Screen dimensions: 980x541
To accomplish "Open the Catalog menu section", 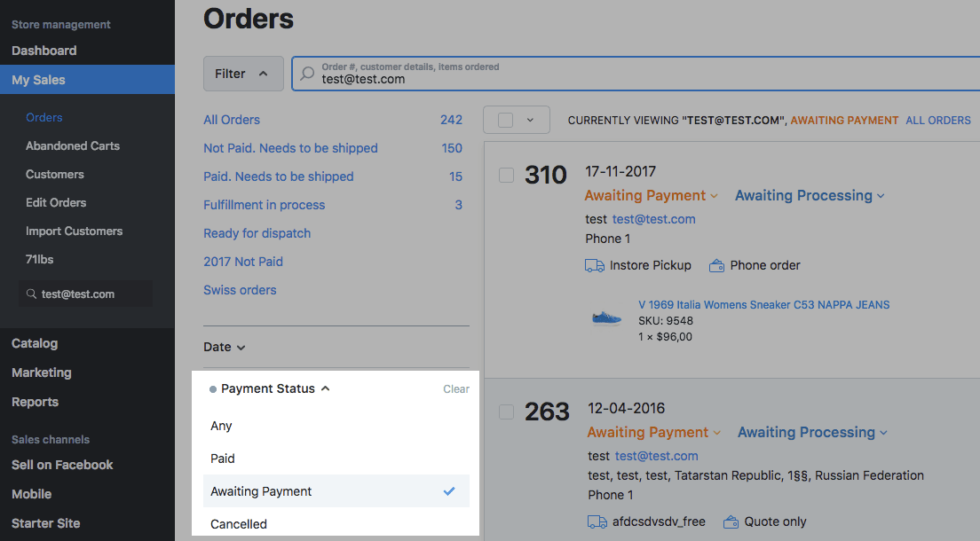I will pos(35,343).
